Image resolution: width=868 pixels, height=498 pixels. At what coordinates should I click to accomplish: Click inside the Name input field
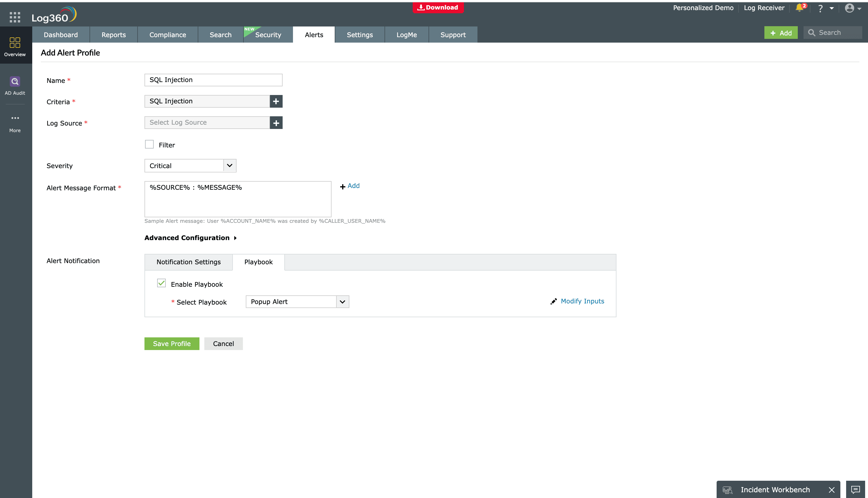[x=213, y=80]
